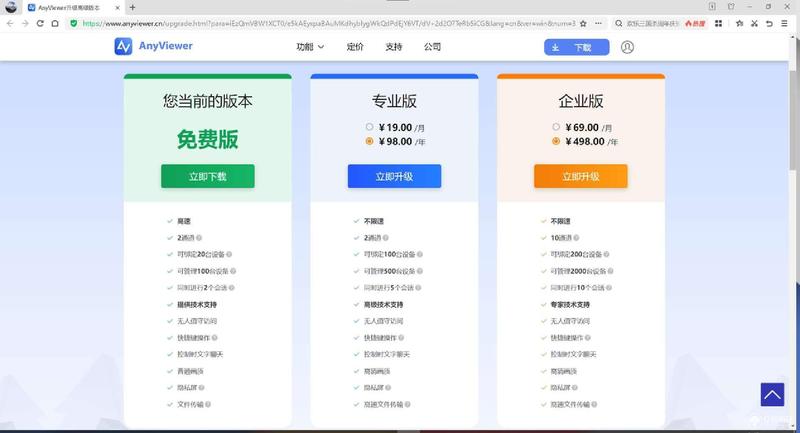The height and width of the screenshot is (433, 800).
Task: Click info icon beside 可管理2000台设备
Action: [x=610, y=271]
